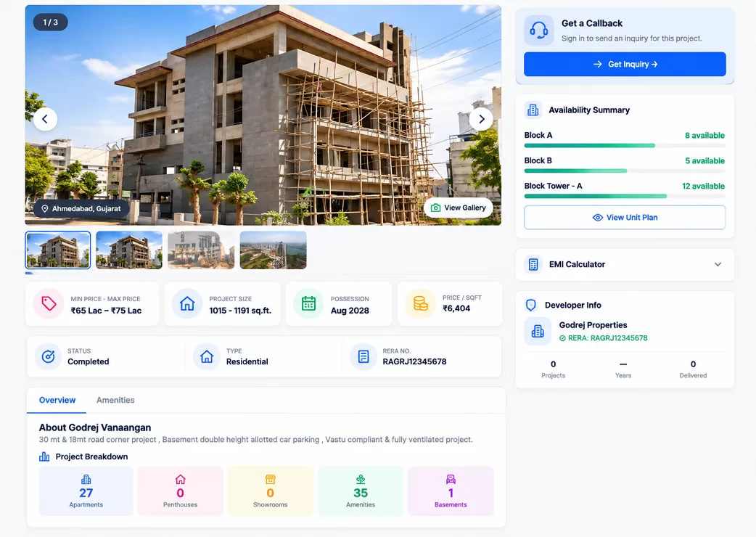Click the Basements car icon
The height and width of the screenshot is (537, 756).
click(x=451, y=479)
